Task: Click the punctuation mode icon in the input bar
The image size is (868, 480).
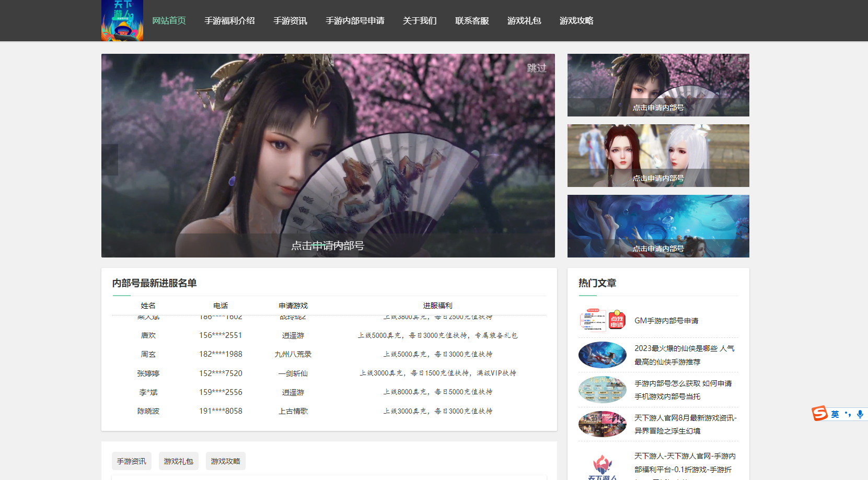Action: [848, 414]
